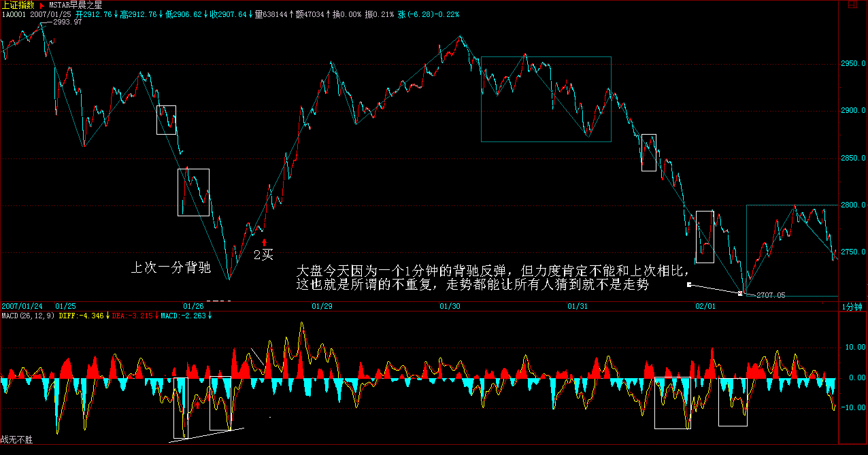Click the white annotation line handle left of 2707.05
The height and width of the screenshot is (455, 868).
pyautogui.click(x=689, y=285)
